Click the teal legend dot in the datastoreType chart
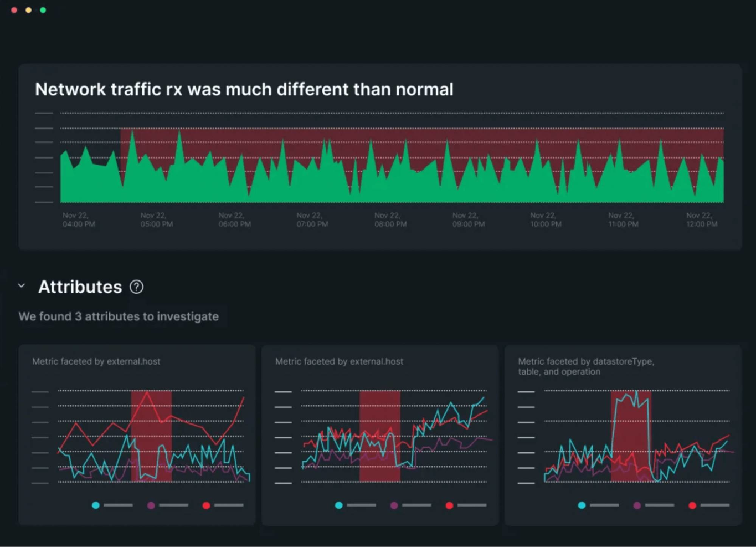 tap(582, 505)
